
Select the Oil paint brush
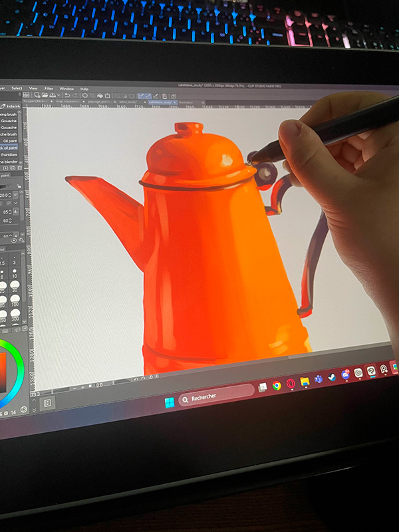coord(10,141)
